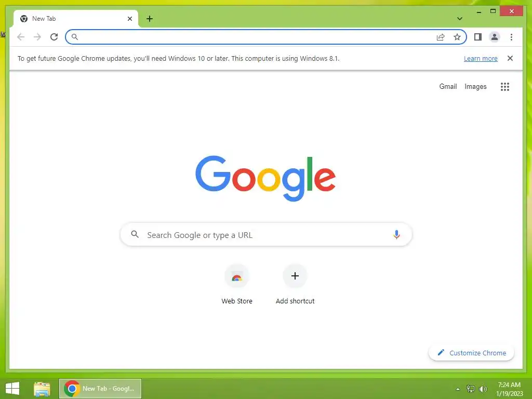Click the magnifier icon in the address bar
Image resolution: width=532 pixels, height=399 pixels.
(x=75, y=37)
